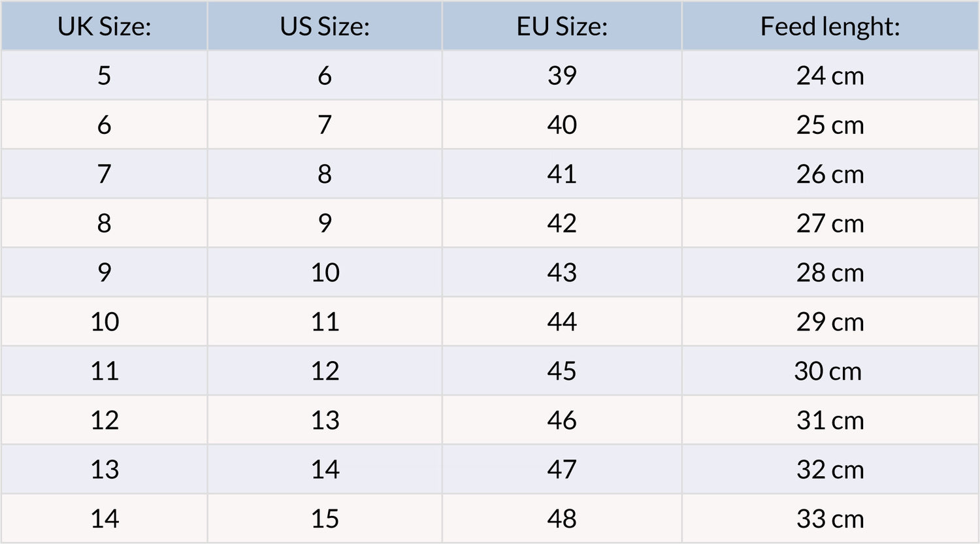This screenshot has width=980, height=544.
Task: Select the 27 cm length cell
Action: (x=830, y=223)
